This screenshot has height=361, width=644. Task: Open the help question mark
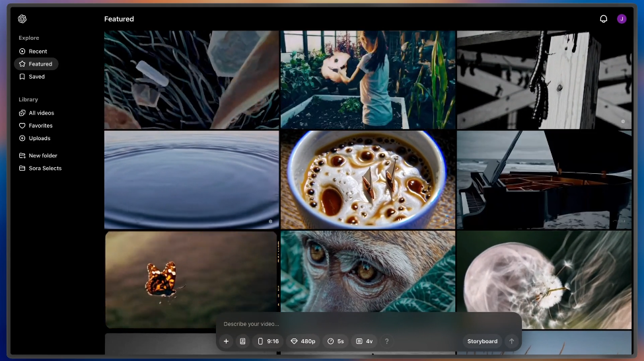[386, 341]
